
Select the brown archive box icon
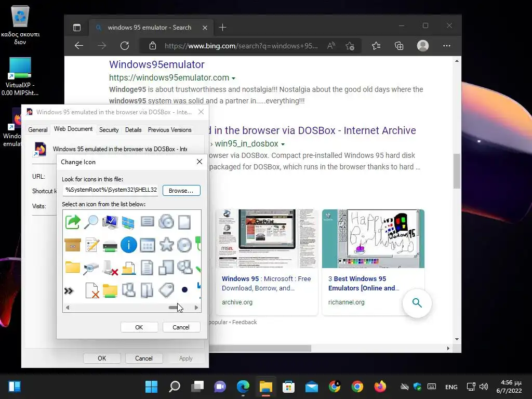73,245
